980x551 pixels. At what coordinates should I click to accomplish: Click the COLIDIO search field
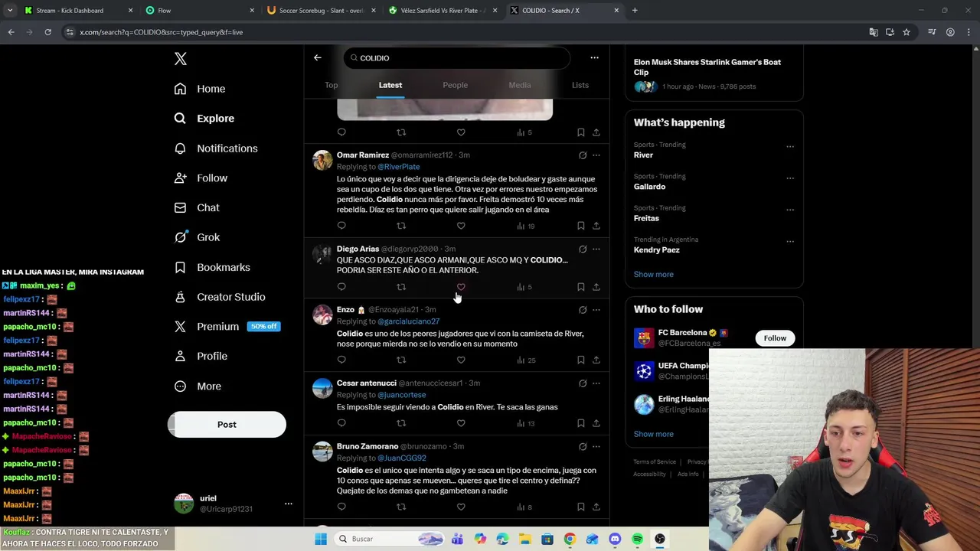tap(457, 58)
